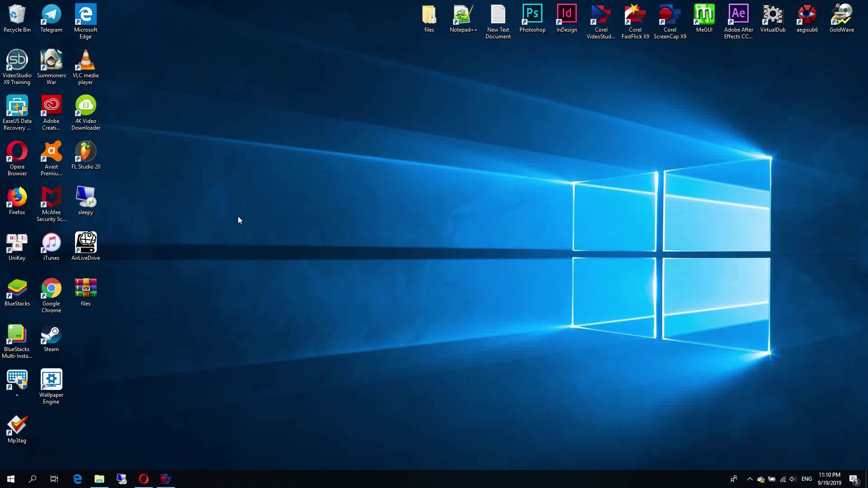
Task: Select EaseUS Data Recovery icon
Action: 17,113
